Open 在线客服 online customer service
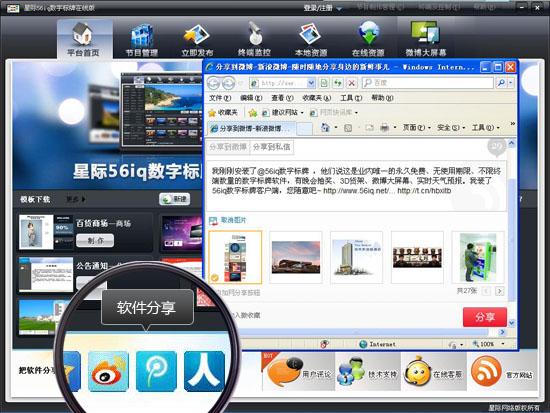Screen dimensions: 550x413 434,372
